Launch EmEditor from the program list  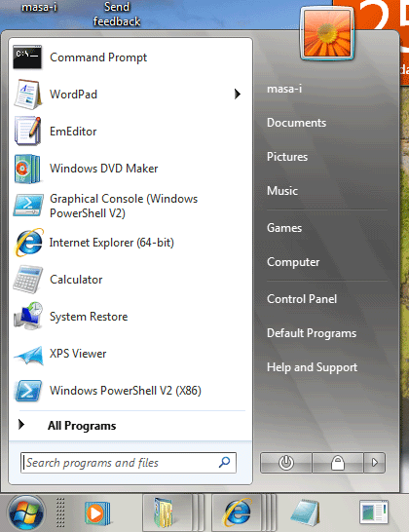pyautogui.click(x=130, y=132)
